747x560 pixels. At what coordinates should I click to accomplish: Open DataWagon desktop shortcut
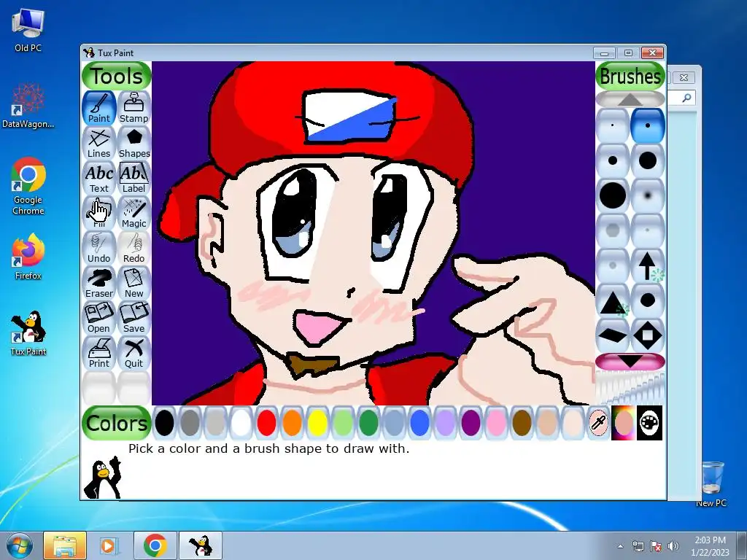(28, 105)
